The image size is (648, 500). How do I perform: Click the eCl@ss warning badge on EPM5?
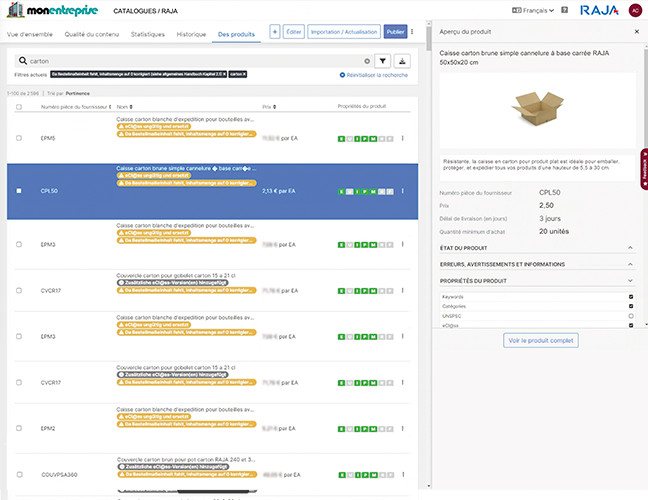pyautogui.click(x=154, y=126)
